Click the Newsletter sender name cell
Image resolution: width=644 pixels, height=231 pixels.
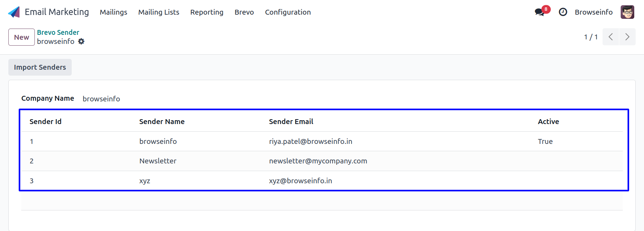(x=158, y=161)
